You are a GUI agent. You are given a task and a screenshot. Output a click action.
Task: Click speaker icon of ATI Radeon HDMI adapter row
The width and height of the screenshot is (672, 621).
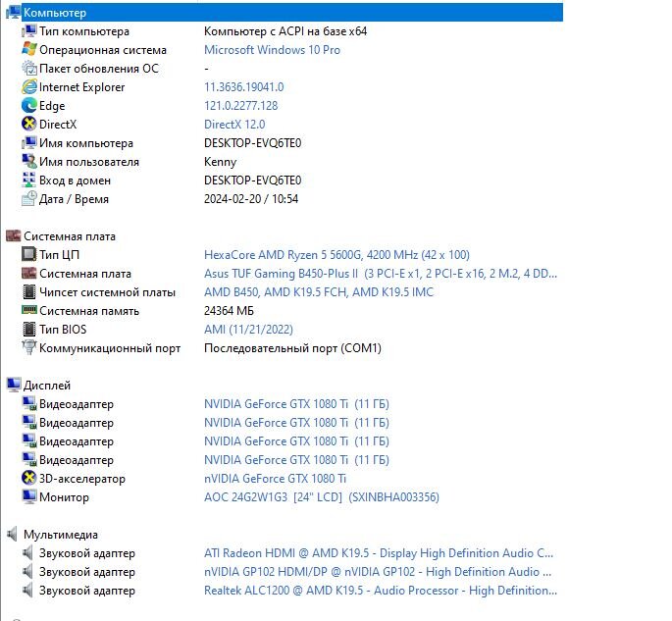click(28, 553)
